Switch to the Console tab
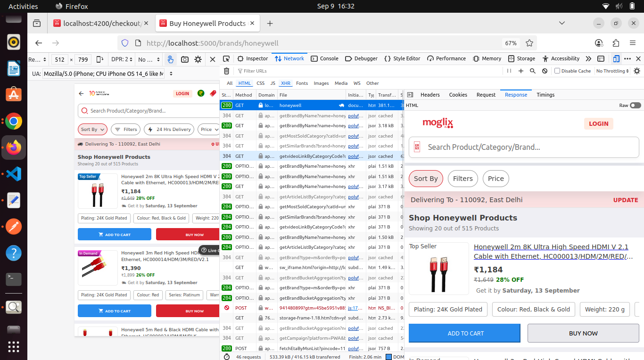 coord(324,59)
